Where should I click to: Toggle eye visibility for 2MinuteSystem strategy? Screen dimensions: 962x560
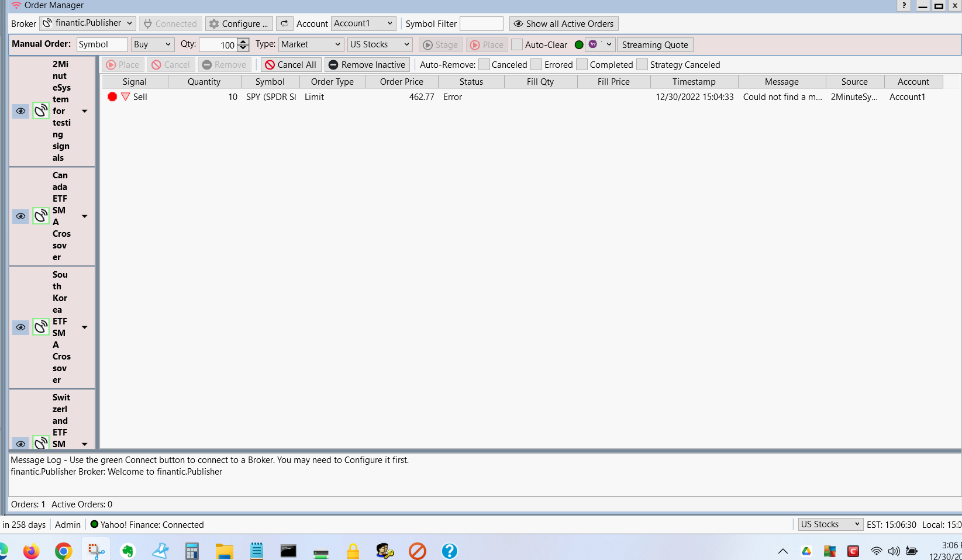(20, 110)
